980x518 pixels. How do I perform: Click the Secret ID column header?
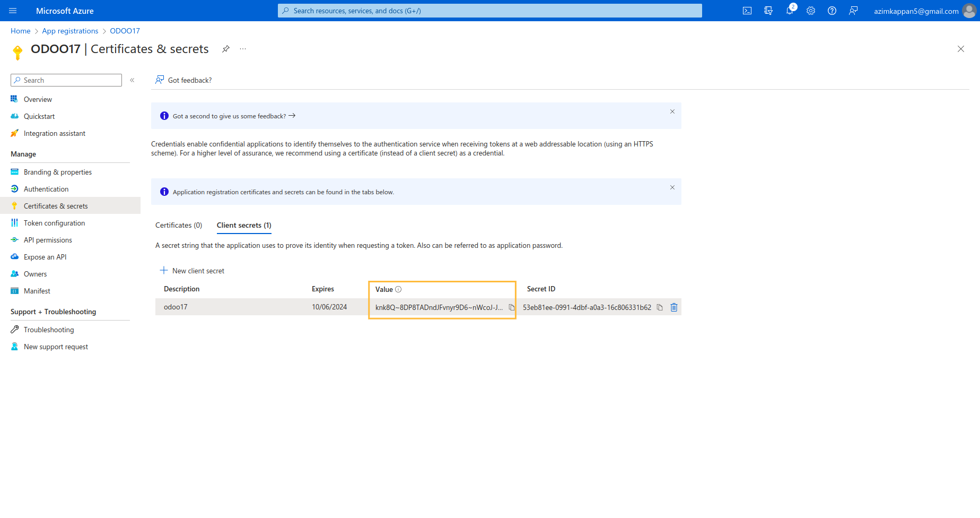pos(541,289)
